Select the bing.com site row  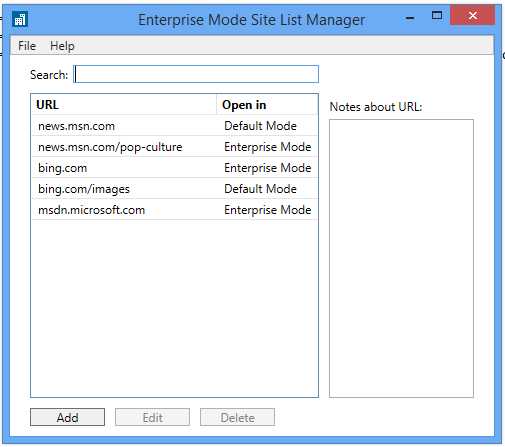174,168
